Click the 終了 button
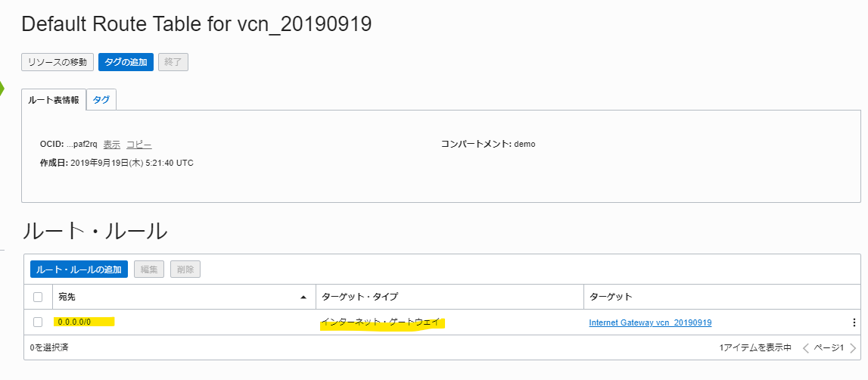The height and width of the screenshot is (380, 868). (x=173, y=62)
